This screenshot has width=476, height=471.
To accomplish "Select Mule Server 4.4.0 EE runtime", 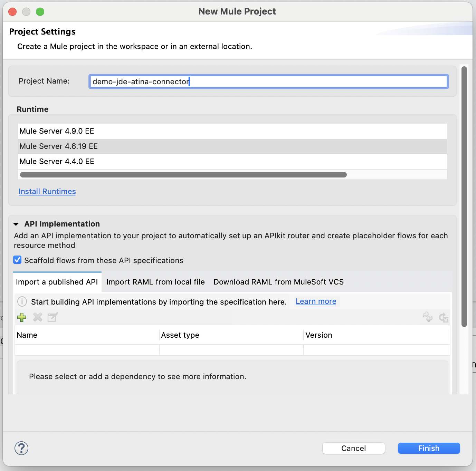I will 57,162.
